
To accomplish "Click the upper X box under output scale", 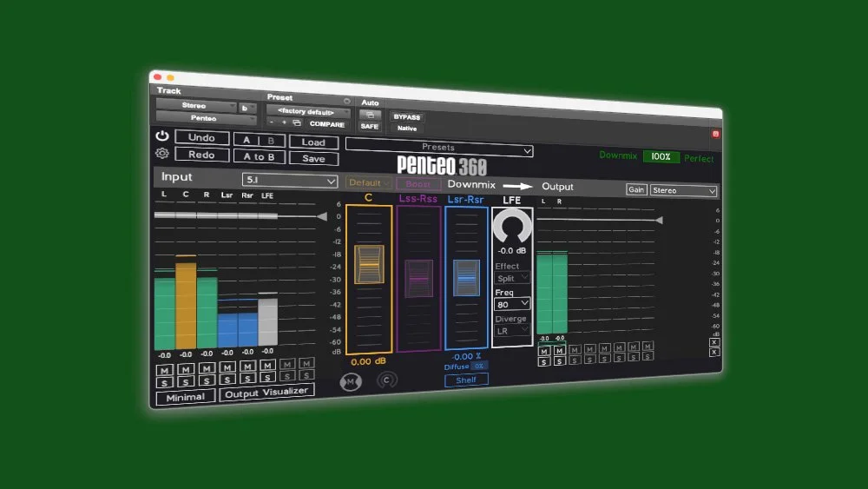I will tap(714, 342).
